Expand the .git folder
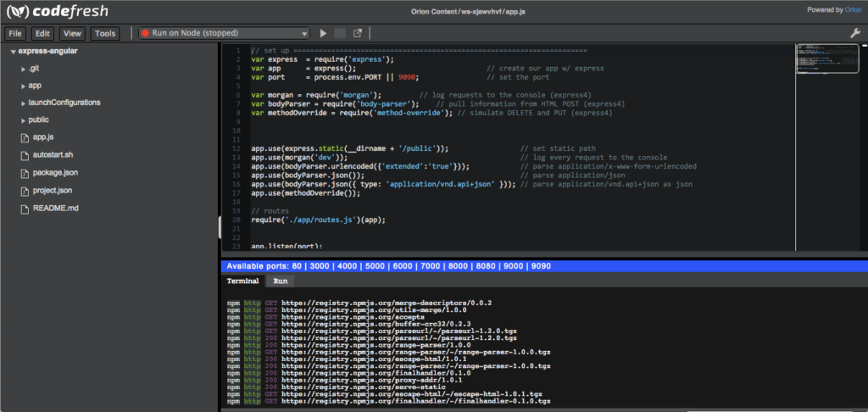This screenshot has height=412, width=868. tap(23, 70)
